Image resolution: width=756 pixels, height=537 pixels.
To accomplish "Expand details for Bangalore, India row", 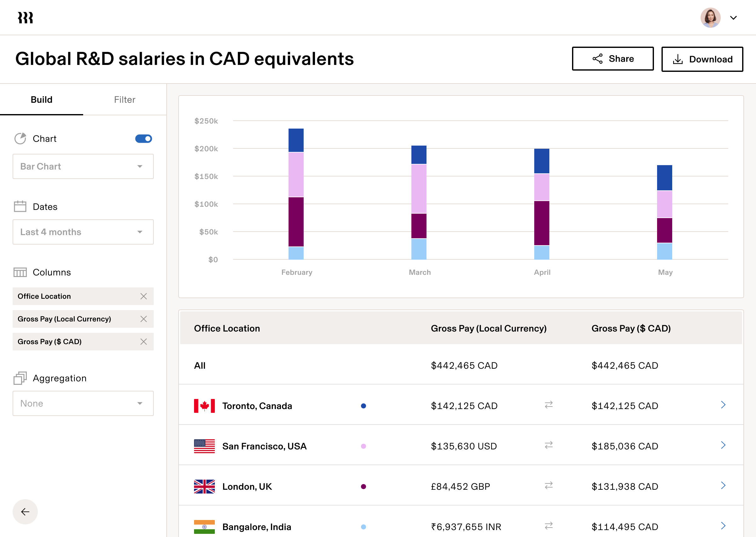I will (x=723, y=526).
